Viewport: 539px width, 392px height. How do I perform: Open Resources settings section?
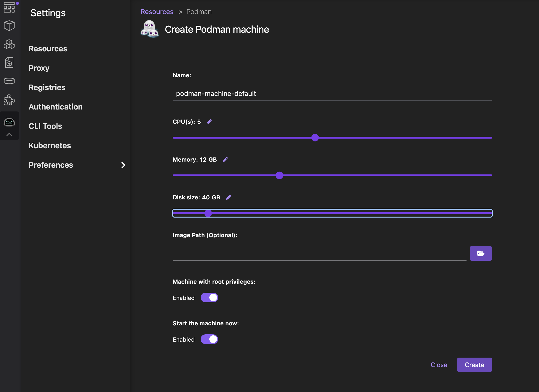click(48, 49)
